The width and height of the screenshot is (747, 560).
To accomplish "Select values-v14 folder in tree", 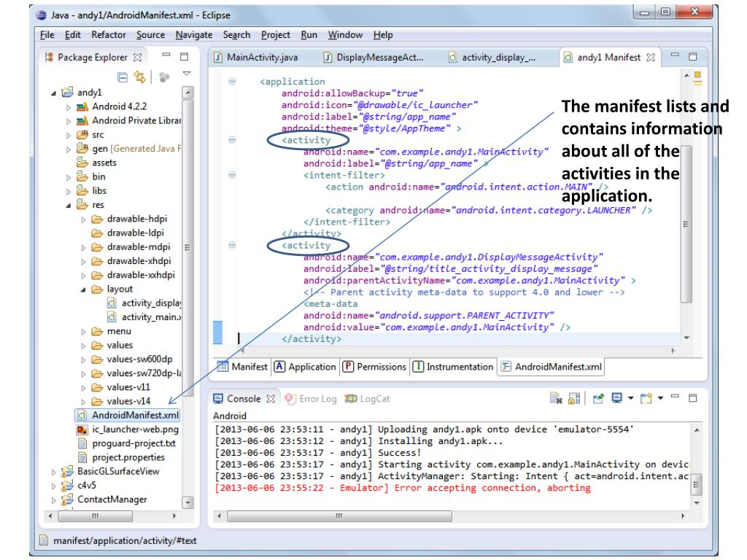I will pyautogui.click(x=121, y=402).
